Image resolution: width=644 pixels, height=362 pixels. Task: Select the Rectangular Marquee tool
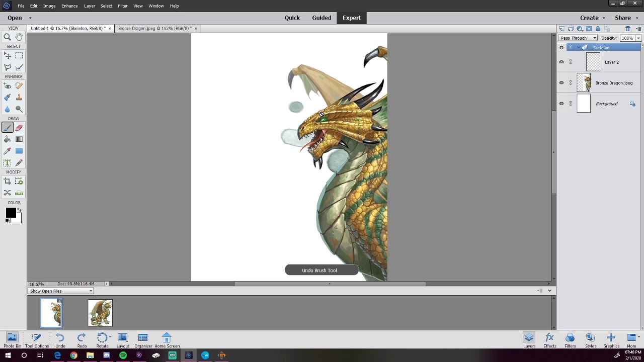[x=19, y=56]
